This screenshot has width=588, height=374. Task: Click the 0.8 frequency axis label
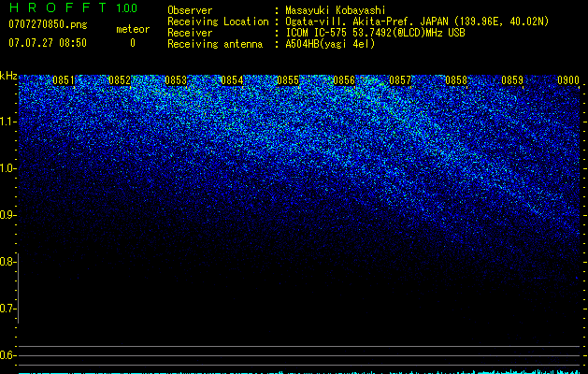7,262
